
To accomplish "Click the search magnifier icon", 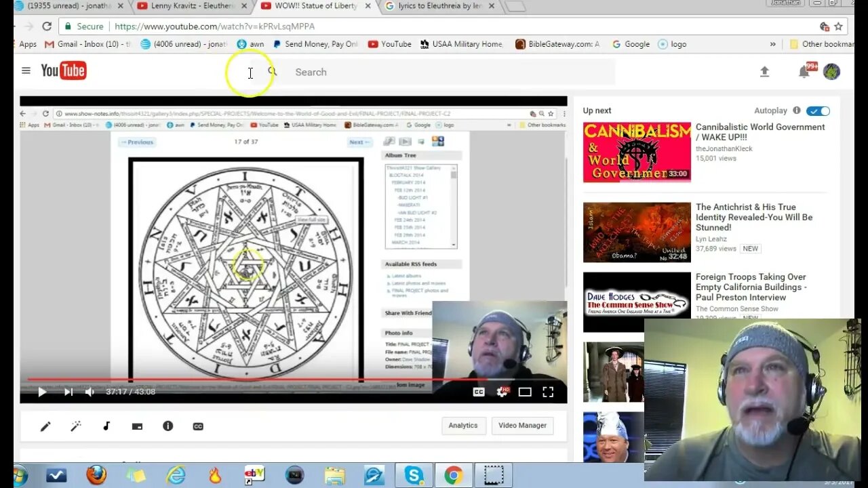I will tap(273, 71).
